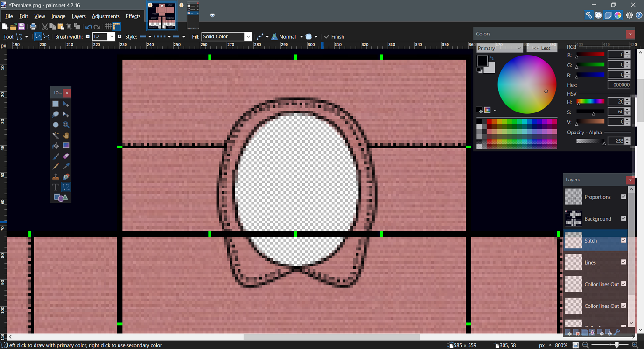Open the Effects menu

[133, 16]
